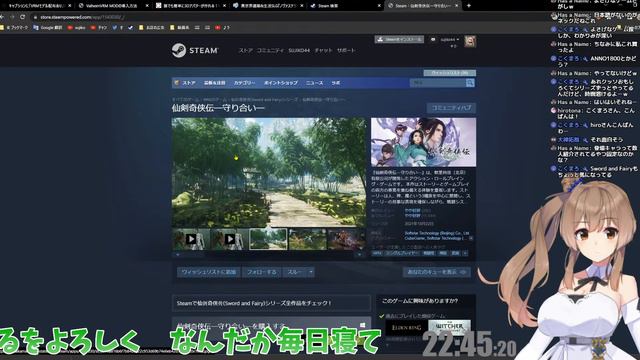Open the ストア header menu

[246, 50]
